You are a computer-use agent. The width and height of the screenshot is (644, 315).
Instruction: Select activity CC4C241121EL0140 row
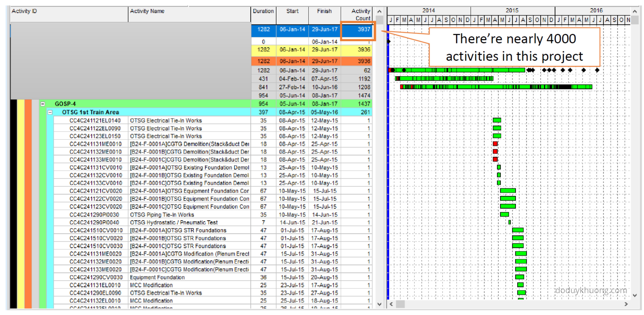click(x=95, y=121)
